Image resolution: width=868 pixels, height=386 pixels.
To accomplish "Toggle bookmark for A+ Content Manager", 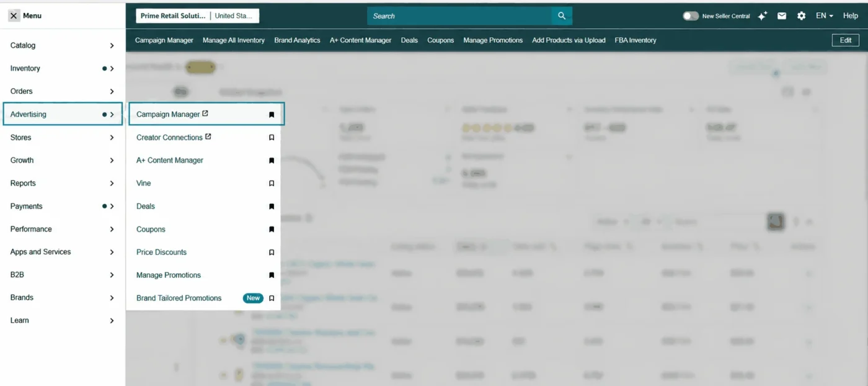I will (272, 161).
